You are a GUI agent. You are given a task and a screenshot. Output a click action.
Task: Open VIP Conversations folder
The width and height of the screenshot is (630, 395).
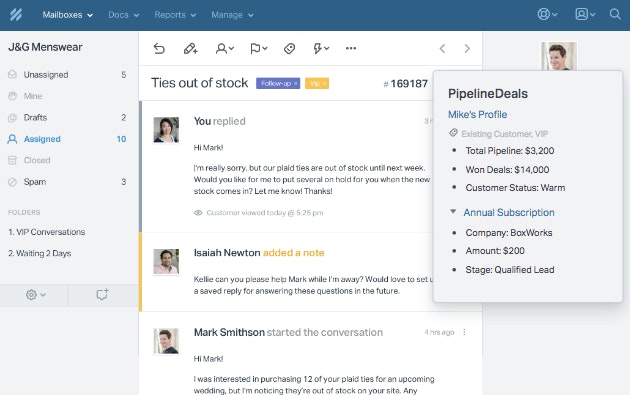coord(47,232)
